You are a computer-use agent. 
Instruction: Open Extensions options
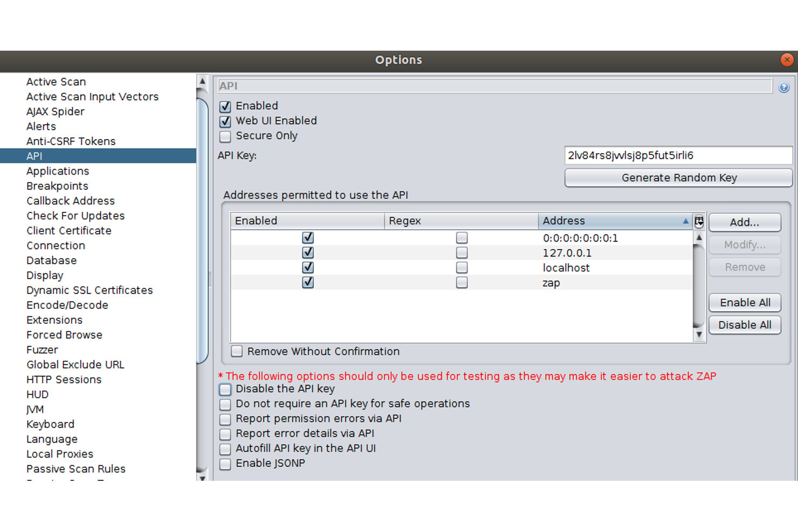coord(54,320)
